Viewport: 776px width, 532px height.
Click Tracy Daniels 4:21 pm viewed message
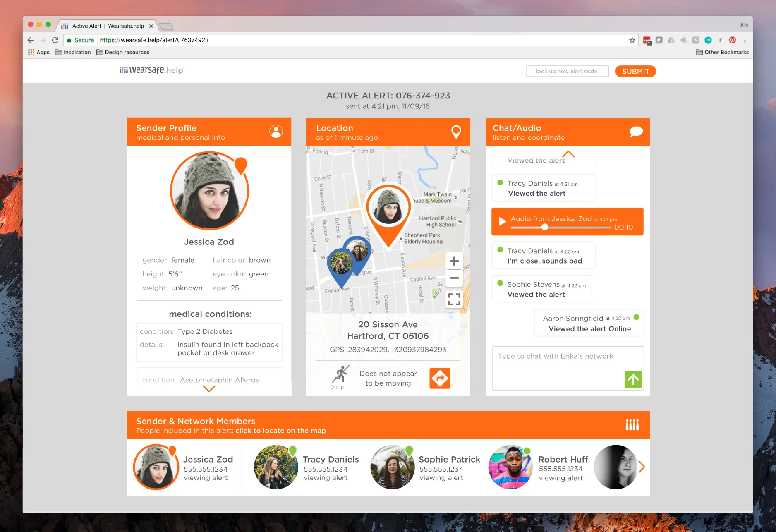coord(543,188)
